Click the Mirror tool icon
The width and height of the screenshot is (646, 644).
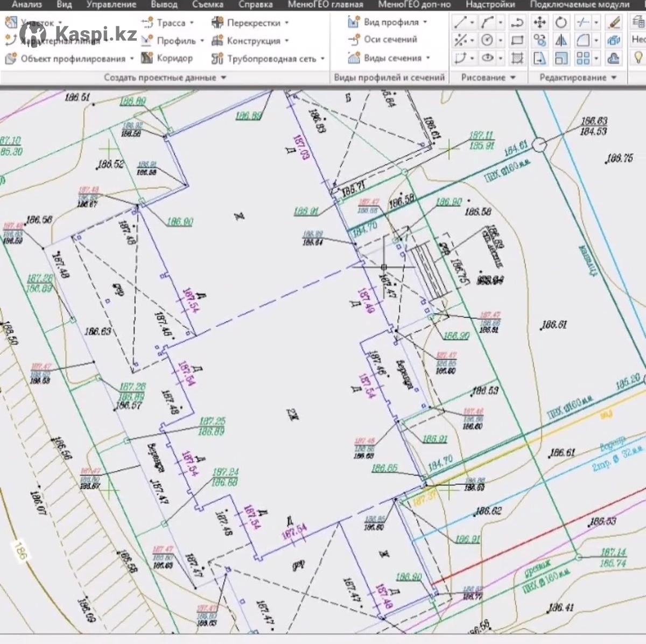coord(561,41)
